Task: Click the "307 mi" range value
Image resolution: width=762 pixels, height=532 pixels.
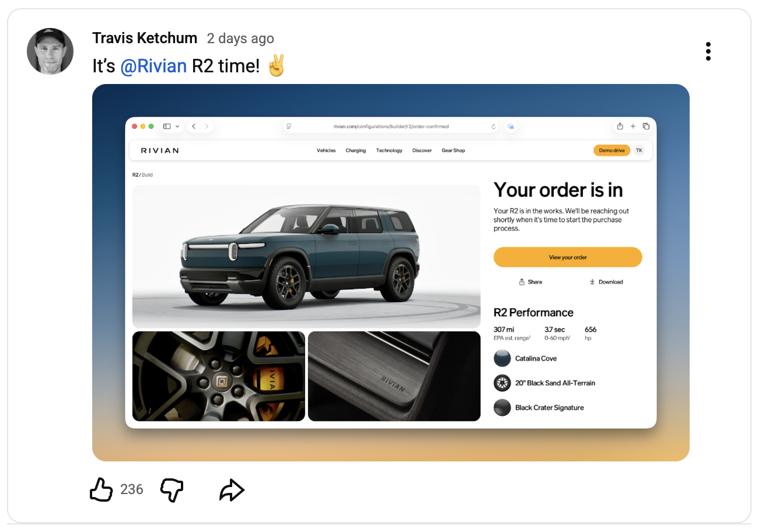Action: [x=504, y=330]
